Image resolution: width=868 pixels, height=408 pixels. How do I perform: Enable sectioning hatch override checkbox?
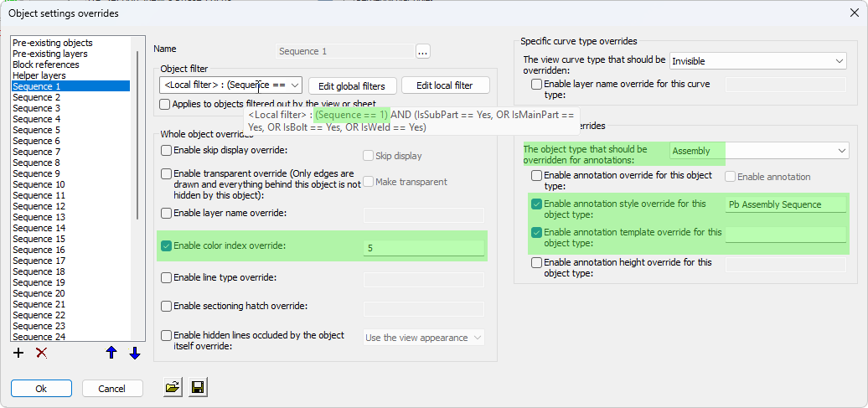pyautogui.click(x=166, y=307)
